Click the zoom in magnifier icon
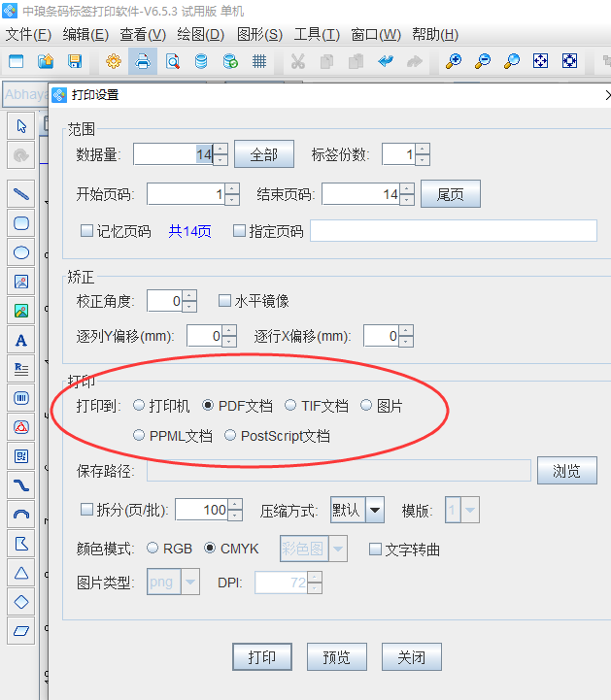This screenshot has width=611, height=700. point(454,61)
